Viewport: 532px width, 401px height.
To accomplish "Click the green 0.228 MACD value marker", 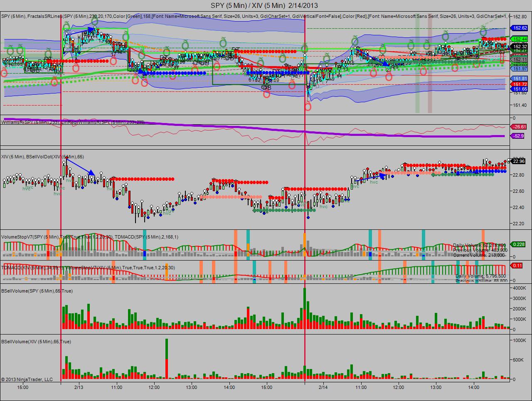I will click(x=519, y=244).
